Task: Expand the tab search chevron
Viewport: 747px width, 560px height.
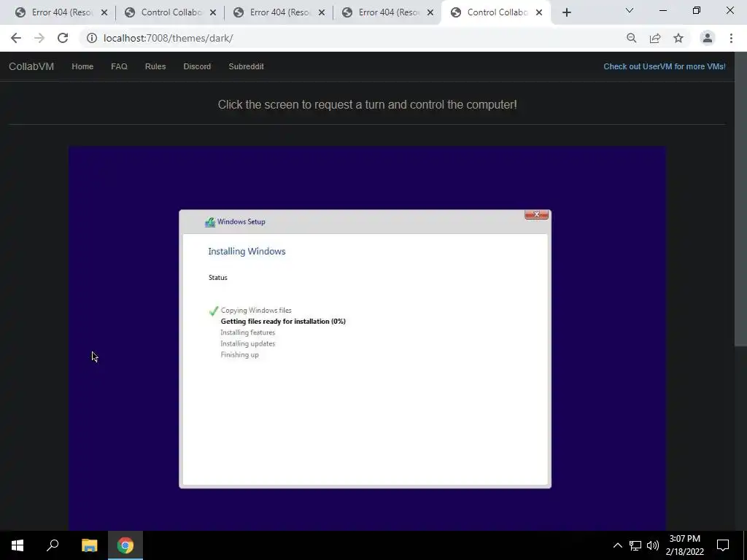Action: (630, 10)
